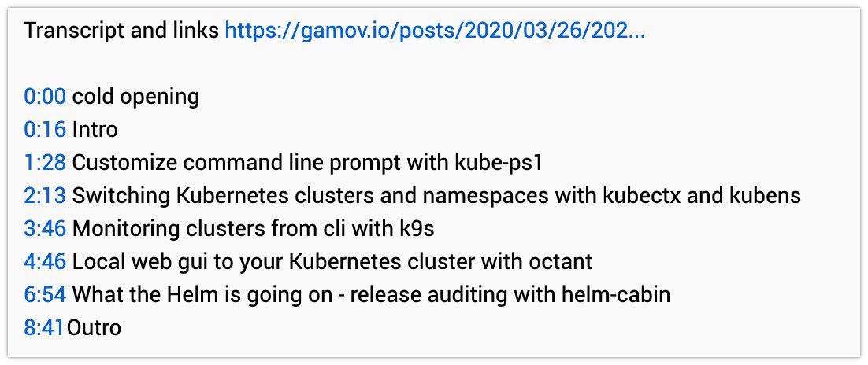Click the "Local web gui" octant chapter title
Viewport: 868px width, 365px height.
tap(332, 261)
